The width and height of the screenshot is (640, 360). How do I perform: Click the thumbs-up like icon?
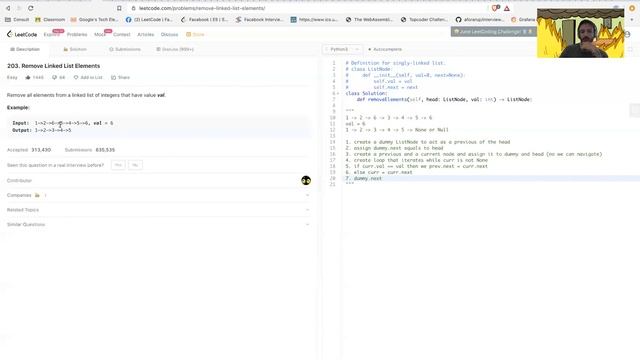tap(28, 78)
